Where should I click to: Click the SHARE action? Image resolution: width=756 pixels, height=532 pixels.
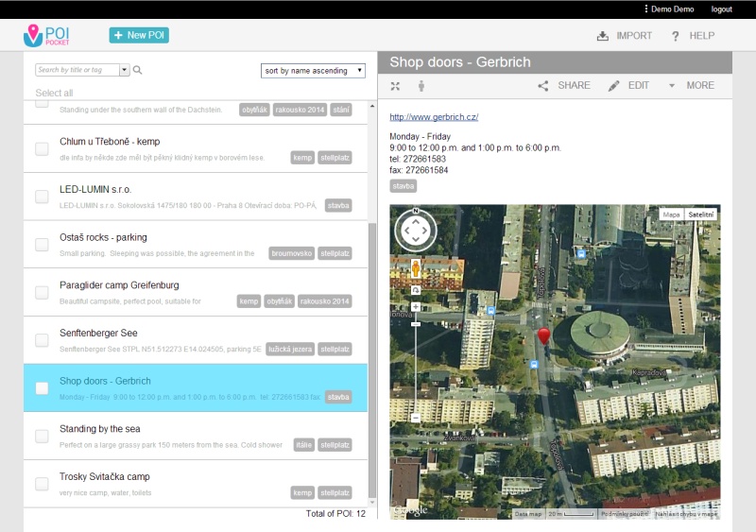click(564, 85)
